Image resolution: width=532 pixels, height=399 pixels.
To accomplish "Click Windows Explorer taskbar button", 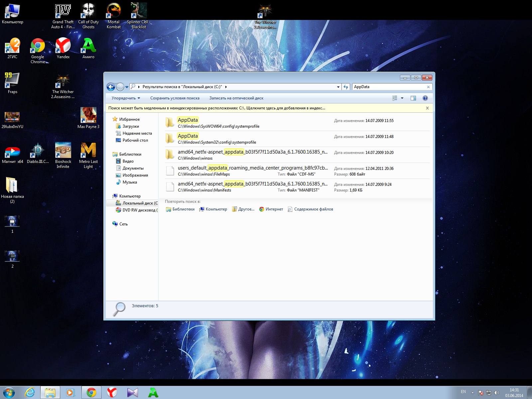I will click(x=50, y=393).
